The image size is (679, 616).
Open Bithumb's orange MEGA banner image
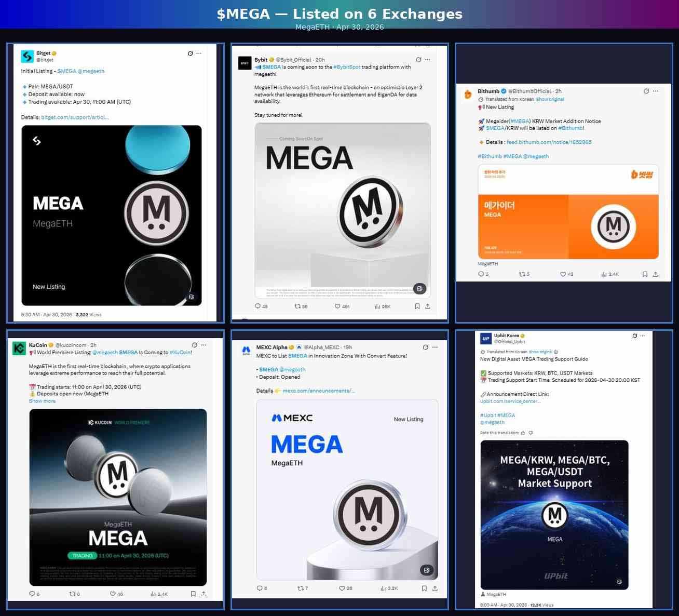(x=568, y=212)
